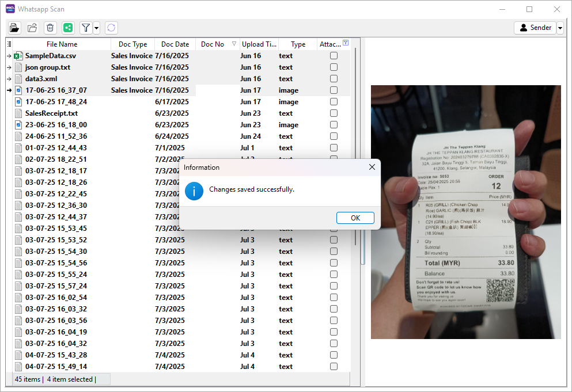
Task: Click the trash delete toolbar icon
Action: point(50,28)
